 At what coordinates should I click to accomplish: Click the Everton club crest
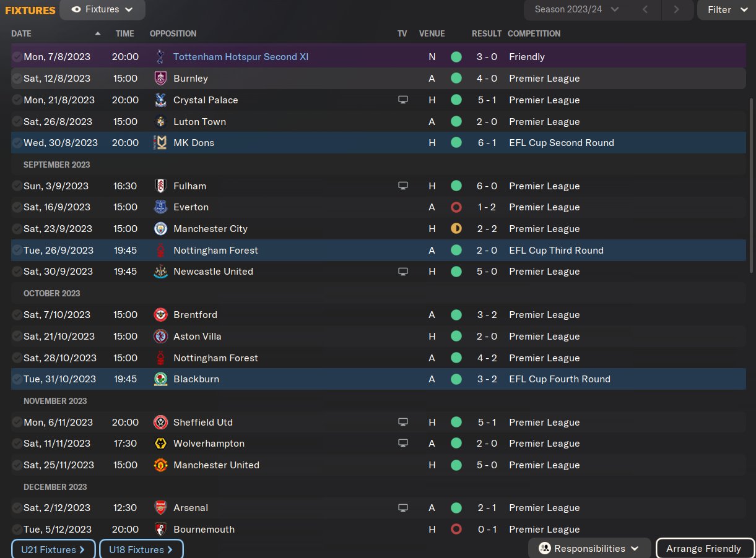click(x=160, y=207)
